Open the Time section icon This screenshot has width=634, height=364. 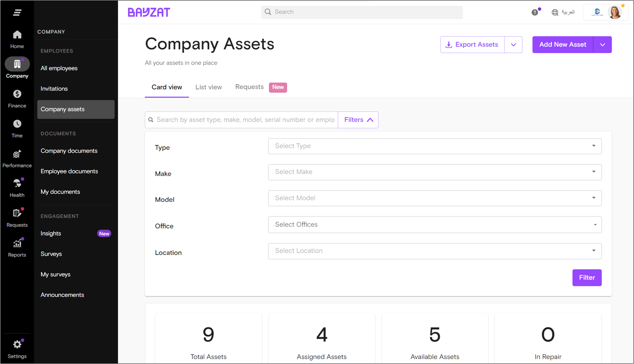pos(17,123)
